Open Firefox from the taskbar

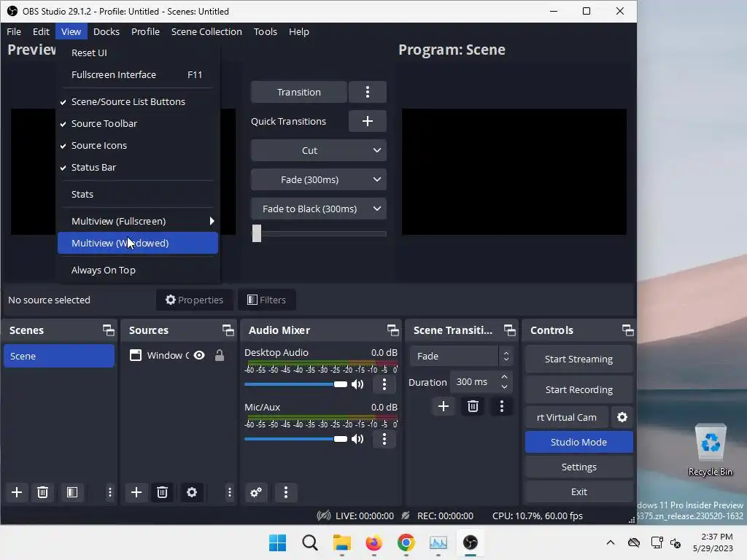coord(374,542)
